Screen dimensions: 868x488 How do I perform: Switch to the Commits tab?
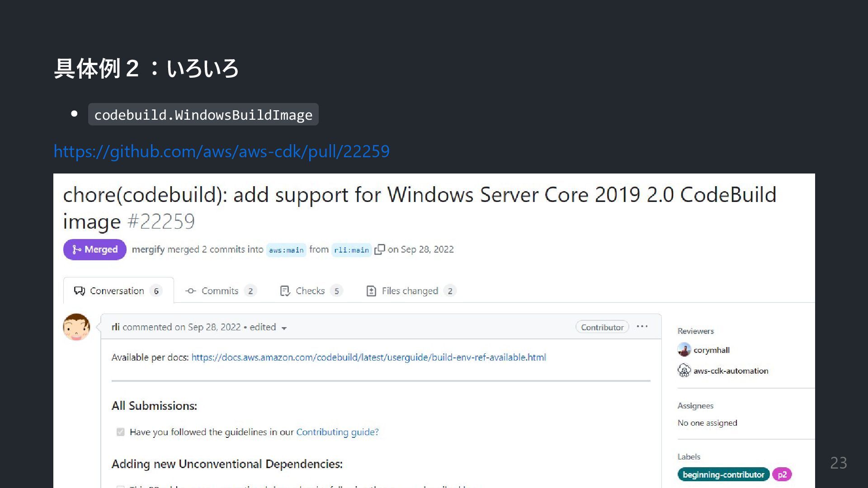pyautogui.click(x=221, y=291)
